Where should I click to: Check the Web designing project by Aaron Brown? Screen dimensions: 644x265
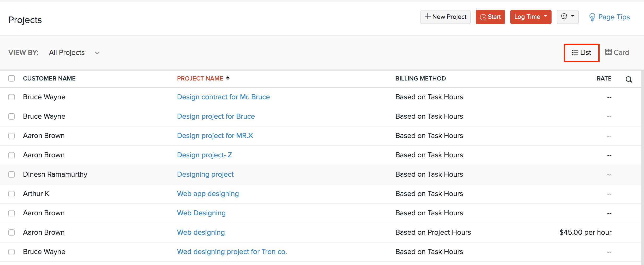11,232
